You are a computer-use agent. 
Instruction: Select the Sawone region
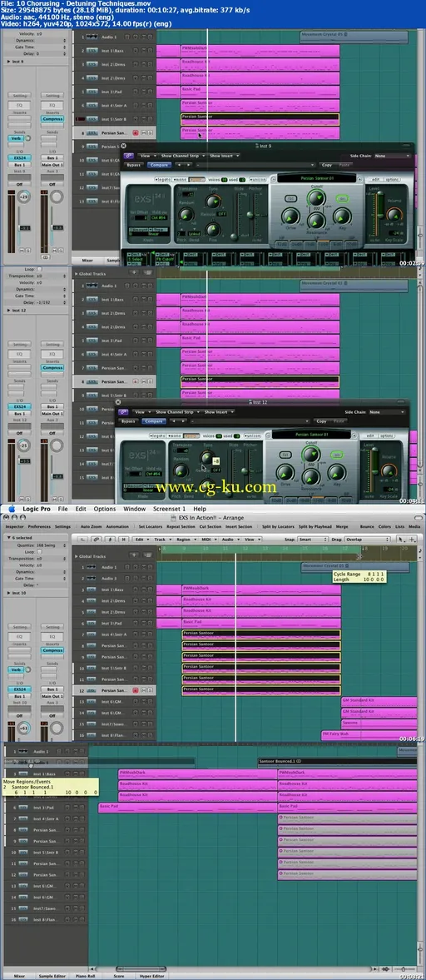point(379,723)
